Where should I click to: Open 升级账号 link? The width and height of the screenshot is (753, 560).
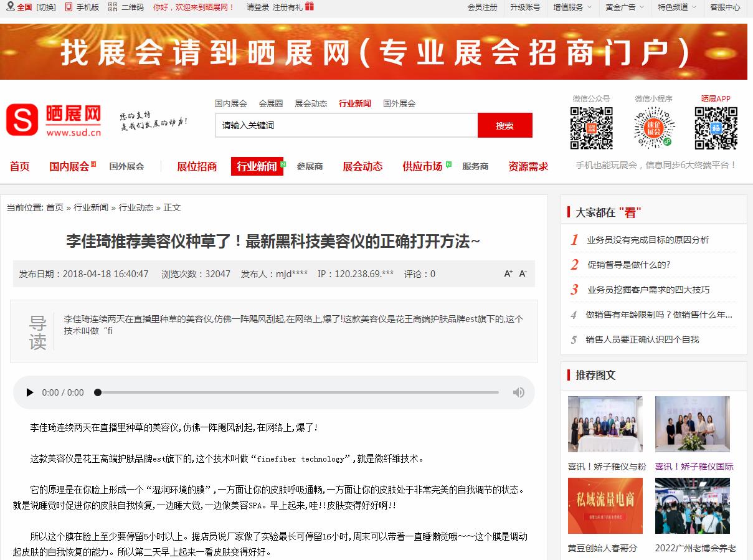coord(525,7)
